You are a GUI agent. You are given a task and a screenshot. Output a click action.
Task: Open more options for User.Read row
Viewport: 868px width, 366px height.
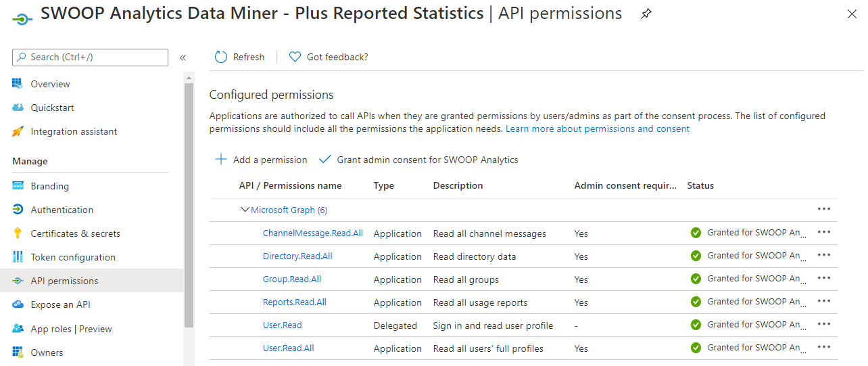tap(823, 324)
